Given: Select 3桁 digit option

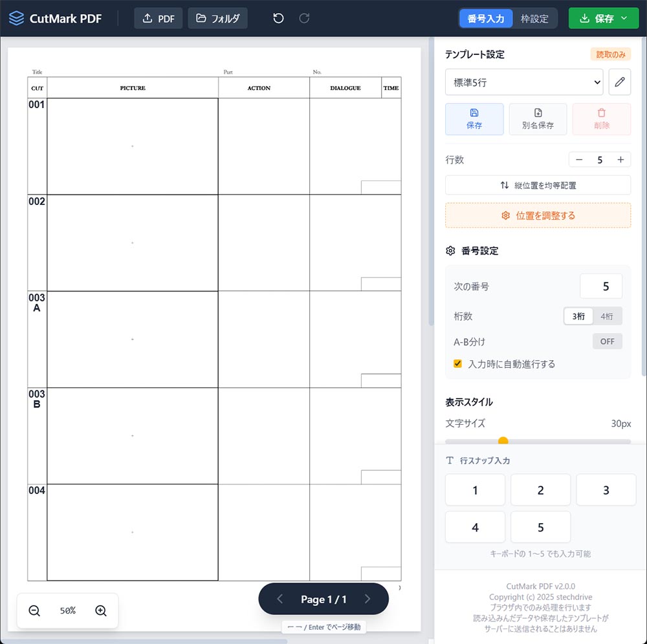Looking at the screenshot, I should click(x=578, y=316).
